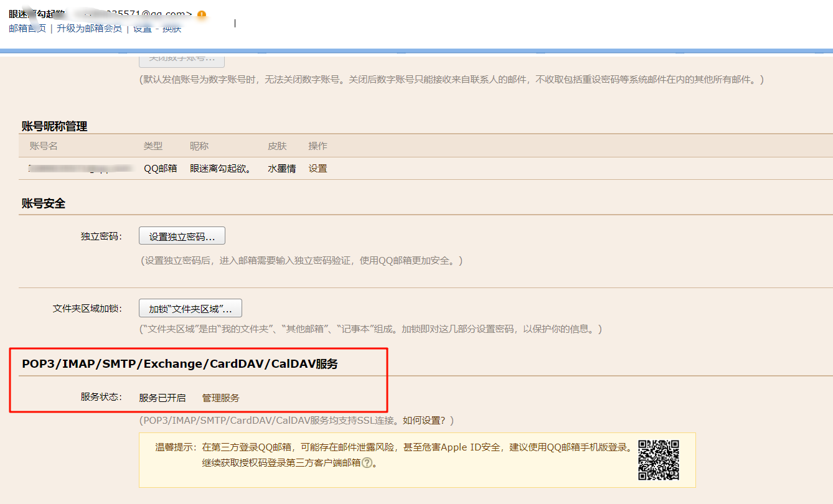
Task: Click the QR code image in the tip box
Action: [x=658, y=460]
